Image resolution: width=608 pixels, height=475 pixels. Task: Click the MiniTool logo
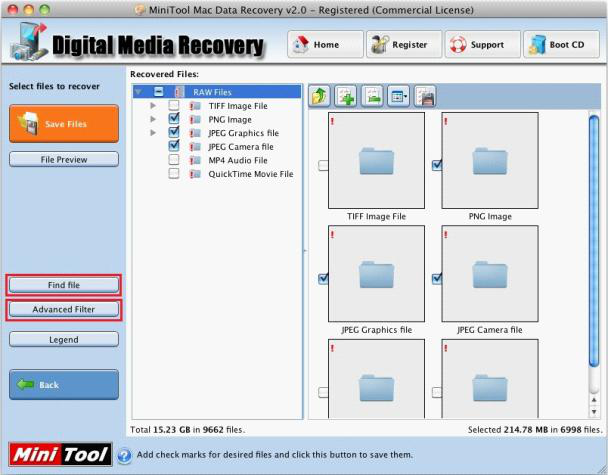[60, 454]
